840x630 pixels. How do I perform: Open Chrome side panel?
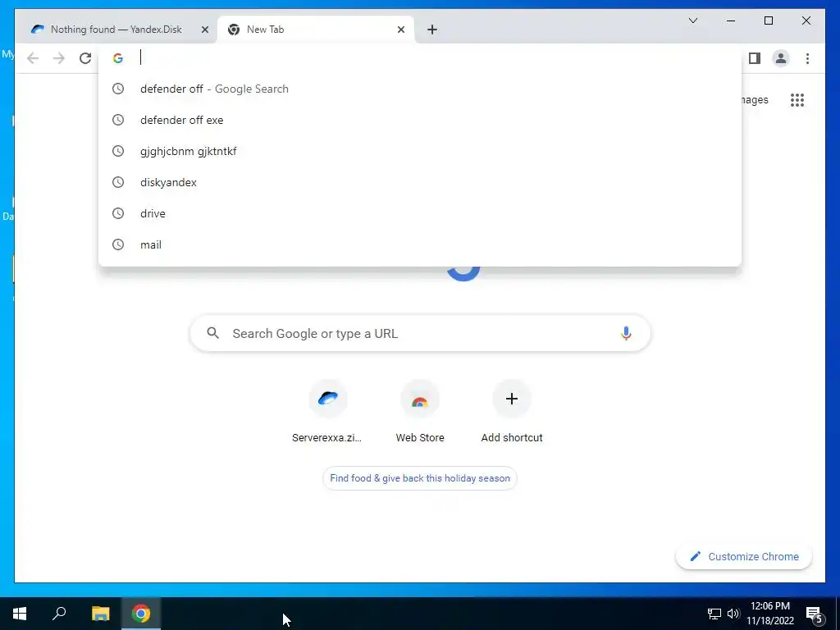pos(755,58)
